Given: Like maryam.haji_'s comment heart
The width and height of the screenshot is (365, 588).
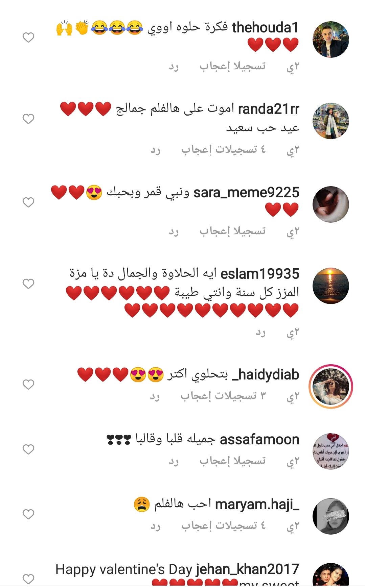Looking at the screenshot, I should [28, 514].
